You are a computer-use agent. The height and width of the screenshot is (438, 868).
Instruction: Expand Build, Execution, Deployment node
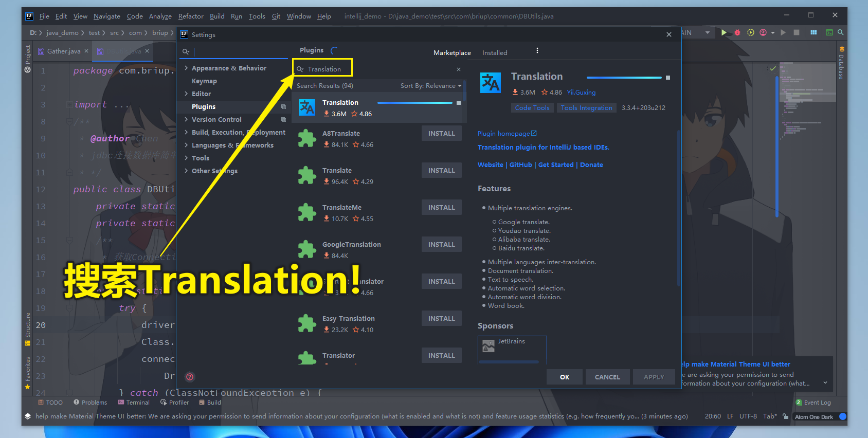tap(186, 132)
